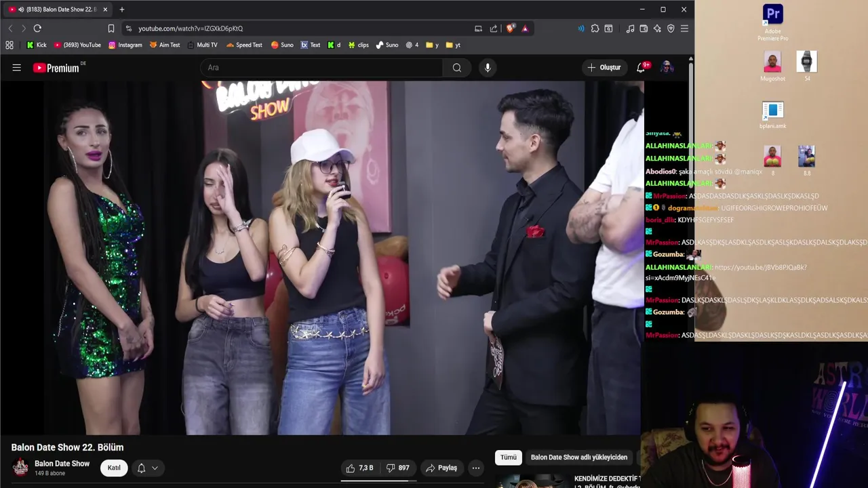Open Brave Rewards triangle icon
This screenshot has height=488, width=868.
[525, 28]
